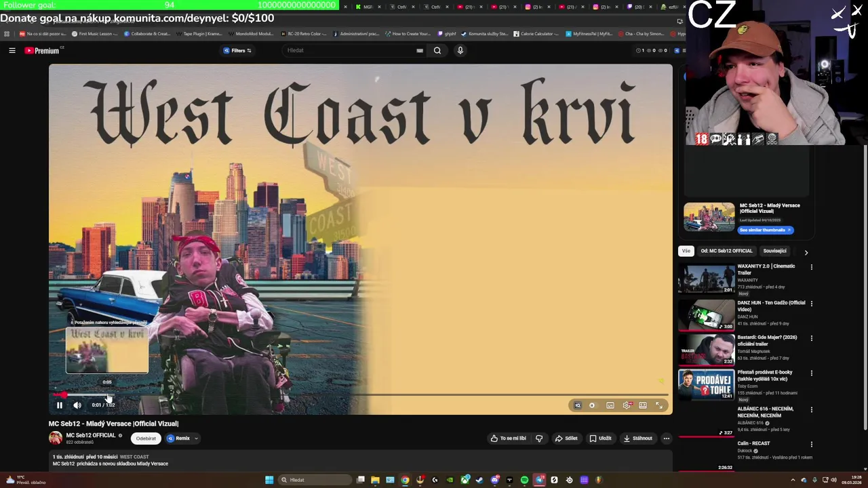Viewport: 868px width, 488px height.
Task: Open How to Create Your... bookmark
Action: (408, 33)
